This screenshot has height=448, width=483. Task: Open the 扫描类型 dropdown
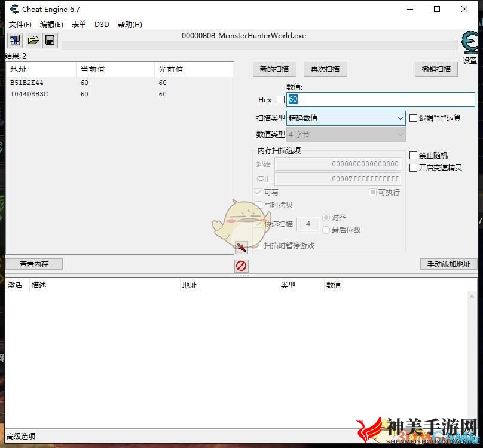tap(346, 118)
